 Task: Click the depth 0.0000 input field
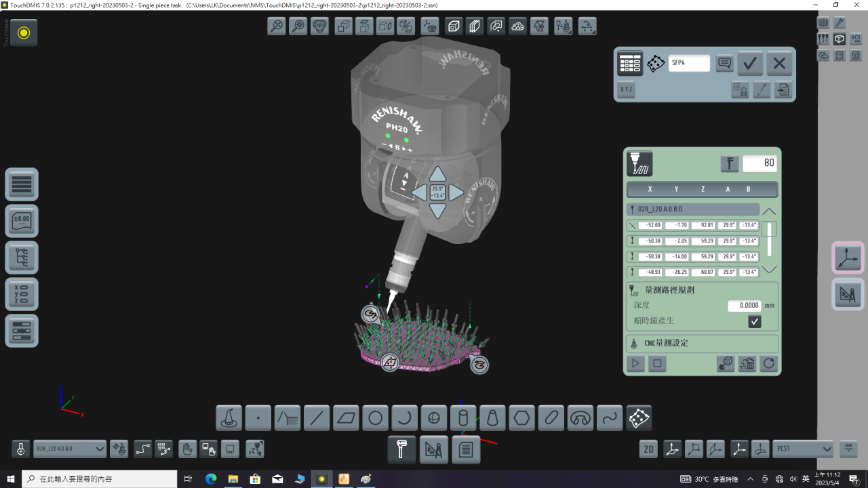pos(745,306)
